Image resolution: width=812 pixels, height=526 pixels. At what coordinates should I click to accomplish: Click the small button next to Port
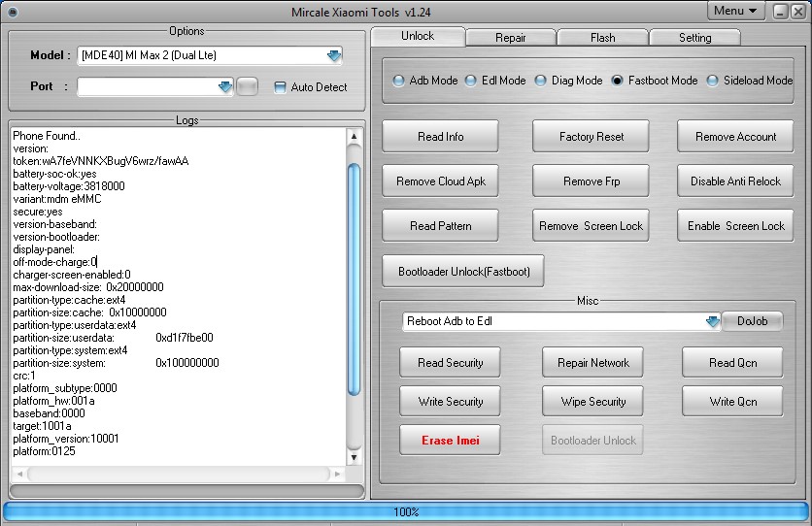pyautogui.click(x=247, y=86)
